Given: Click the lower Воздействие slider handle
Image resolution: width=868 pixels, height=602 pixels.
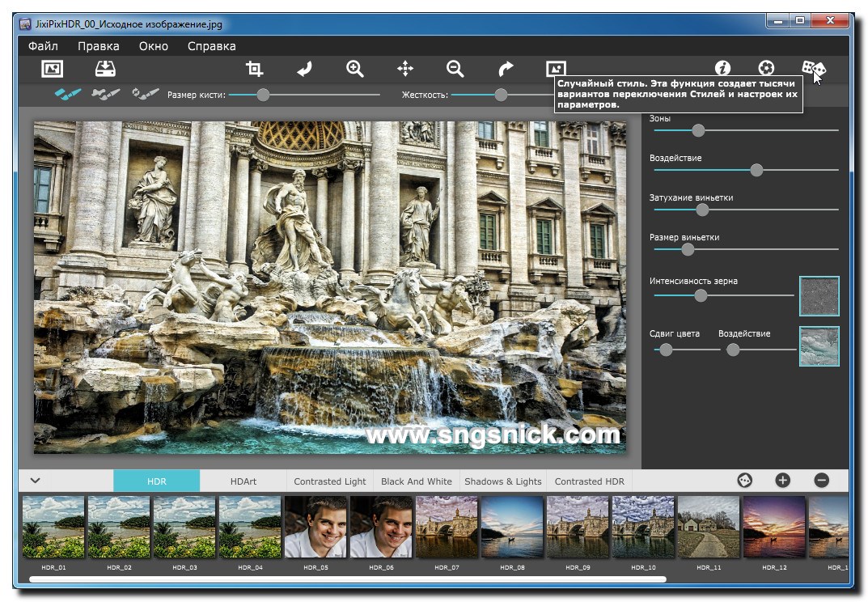Looking at the screenshot, I should [733, 350].
